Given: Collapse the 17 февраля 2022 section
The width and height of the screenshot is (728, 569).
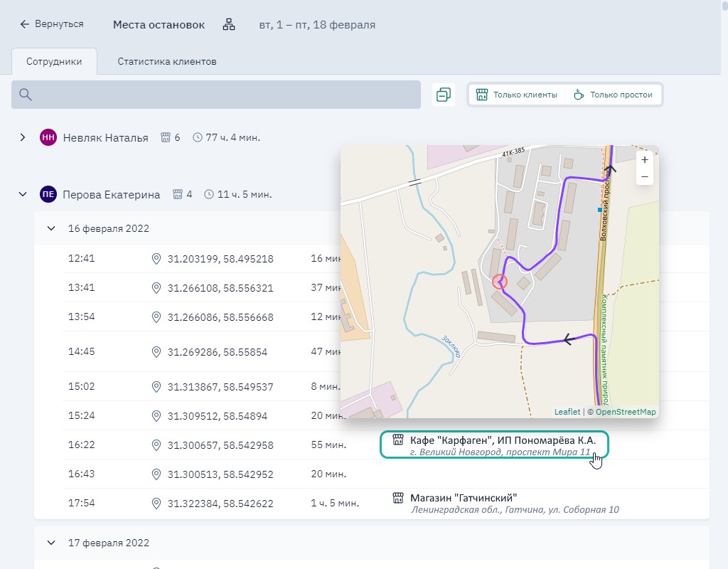Looking at the screenshot, I should (51, 543).
